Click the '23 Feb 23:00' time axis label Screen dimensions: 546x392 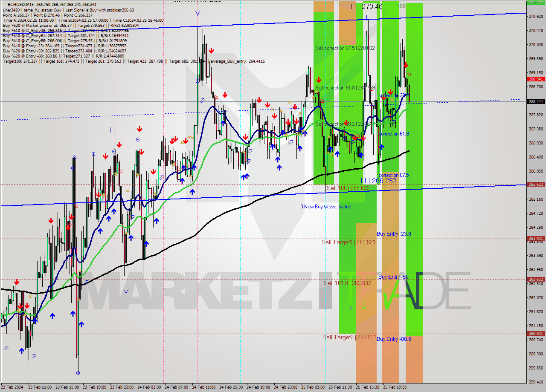(122, 387)
